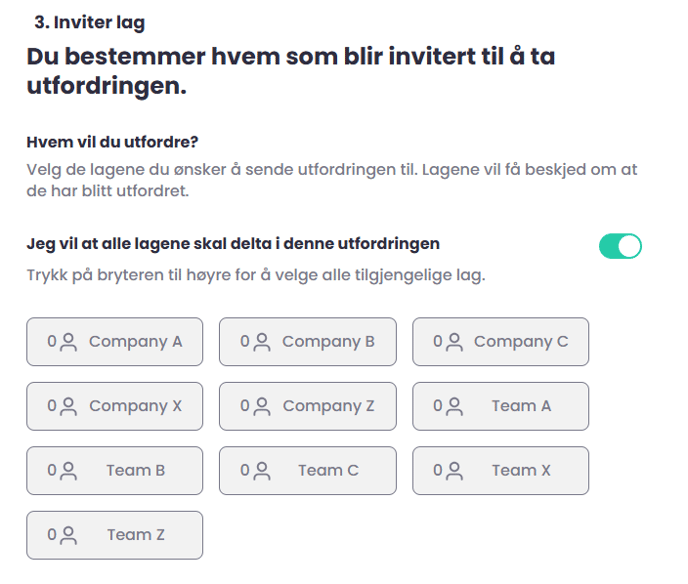This screenshot has width=688, height=584.
Task: Pick Company X from the teams
Action: [115, 406]
